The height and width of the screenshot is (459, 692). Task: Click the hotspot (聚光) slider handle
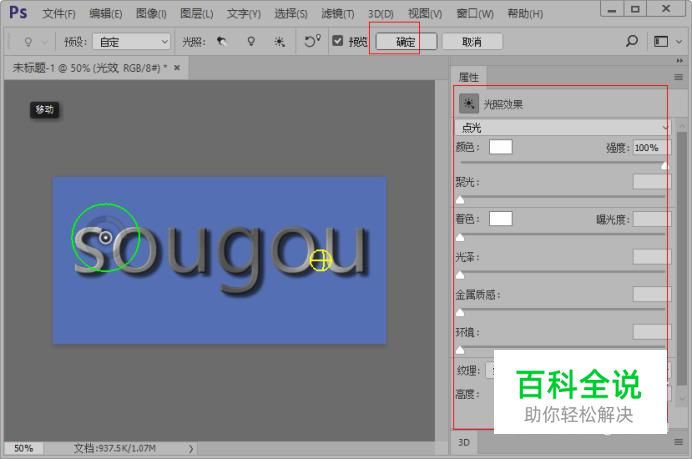(x=460, y=200)
